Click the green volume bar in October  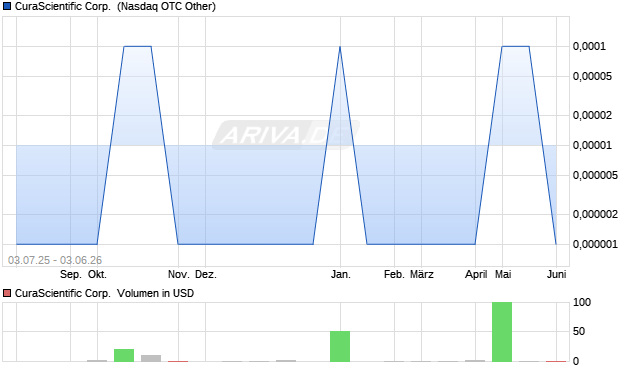[x=124, y=355]
